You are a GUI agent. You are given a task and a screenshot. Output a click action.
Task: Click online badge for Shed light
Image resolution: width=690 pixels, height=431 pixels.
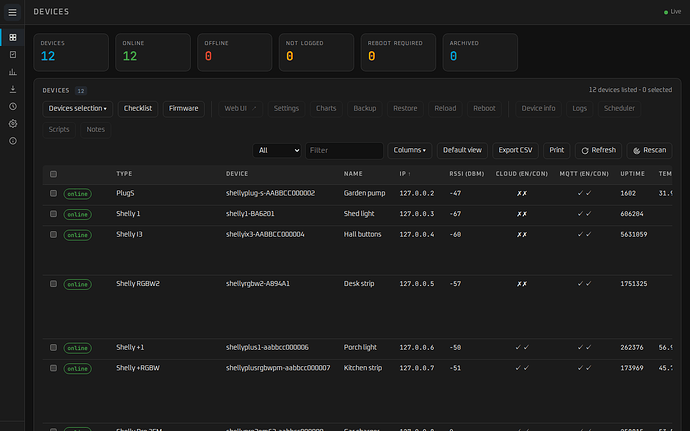[x=77, y=214]
